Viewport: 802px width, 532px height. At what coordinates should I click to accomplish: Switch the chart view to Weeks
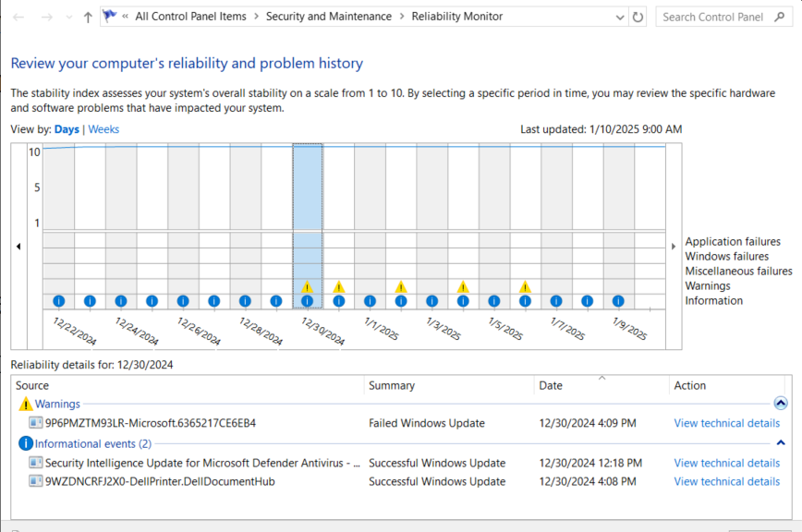tap(103, 129)
